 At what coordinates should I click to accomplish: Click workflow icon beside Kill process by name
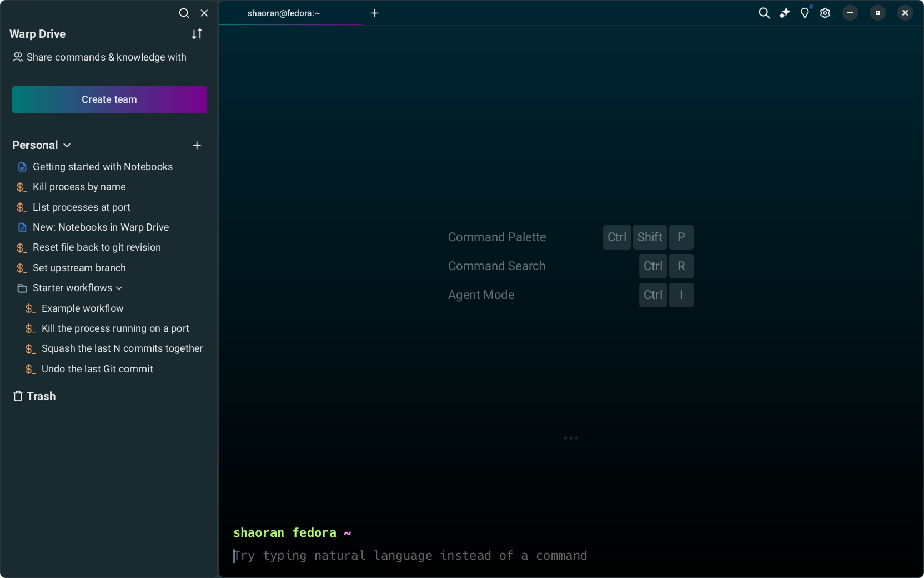pyautogui.click(x=22, y=187)
